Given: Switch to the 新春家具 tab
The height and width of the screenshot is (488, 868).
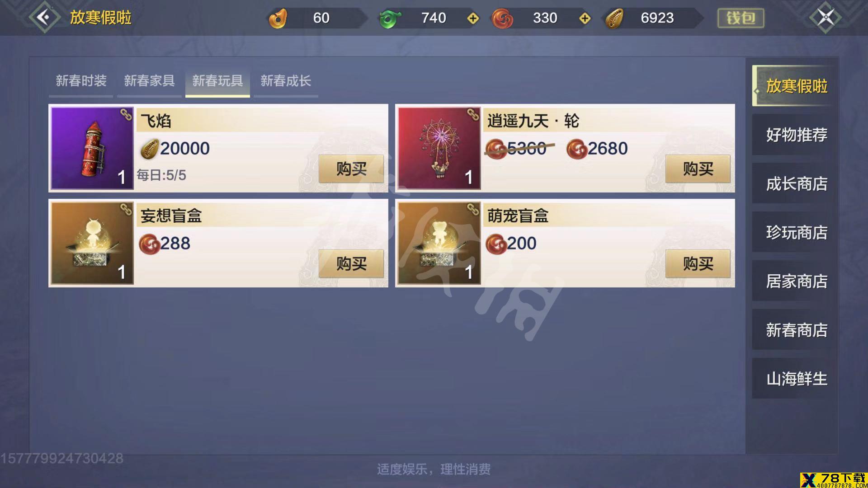Looking at the screenshot, I should [149, 81].
